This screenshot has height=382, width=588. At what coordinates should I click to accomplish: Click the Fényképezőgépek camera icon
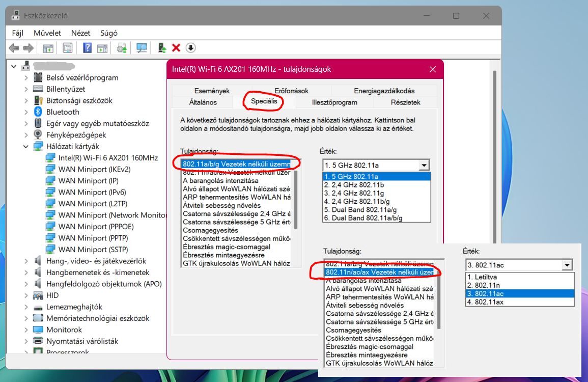(x=38, y=134)
